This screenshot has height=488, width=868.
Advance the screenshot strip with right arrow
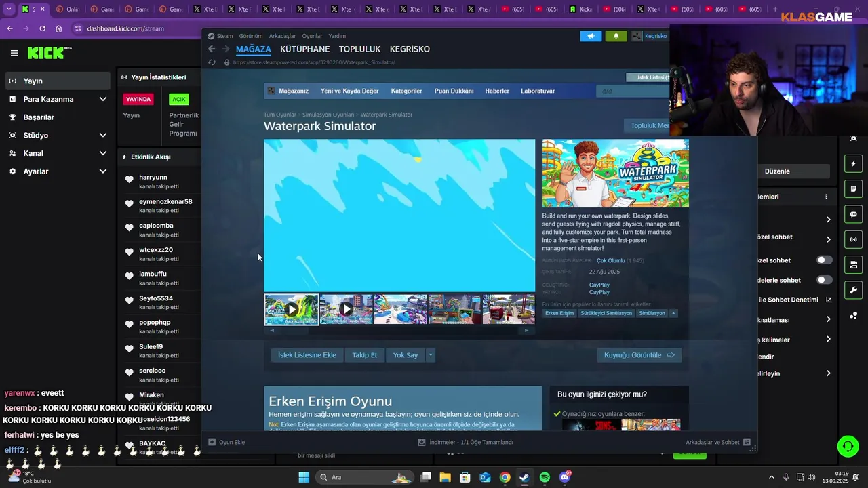tap(526, 331)
